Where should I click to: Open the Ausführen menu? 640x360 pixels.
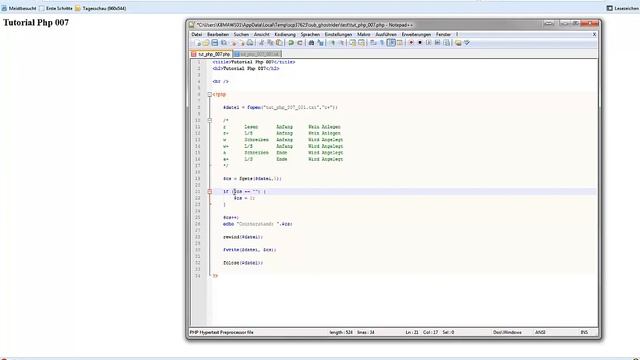click(386, 35)
